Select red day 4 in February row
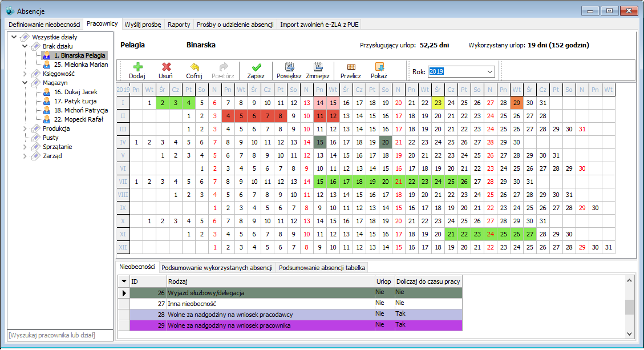 (228, 116)
